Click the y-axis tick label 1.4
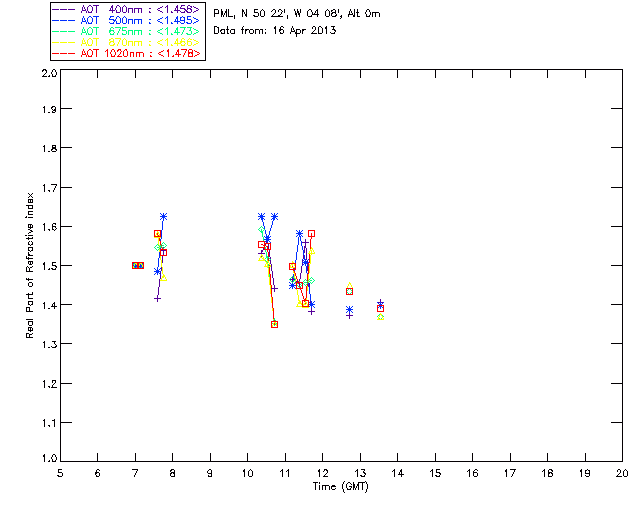 pyautogui.click(x=49, y=305)
